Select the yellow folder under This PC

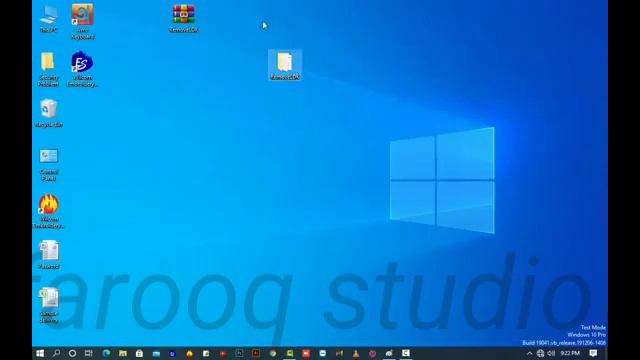48,69
